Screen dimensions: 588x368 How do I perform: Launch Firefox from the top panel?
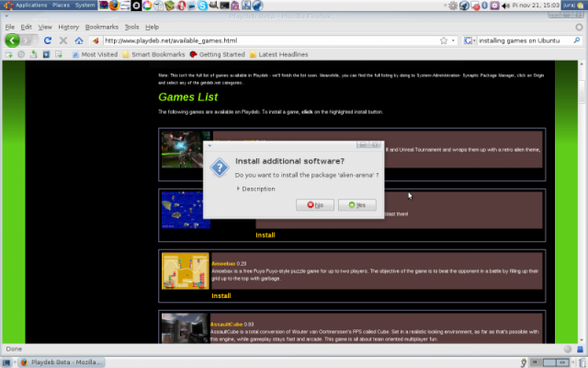tap(114, 6)
